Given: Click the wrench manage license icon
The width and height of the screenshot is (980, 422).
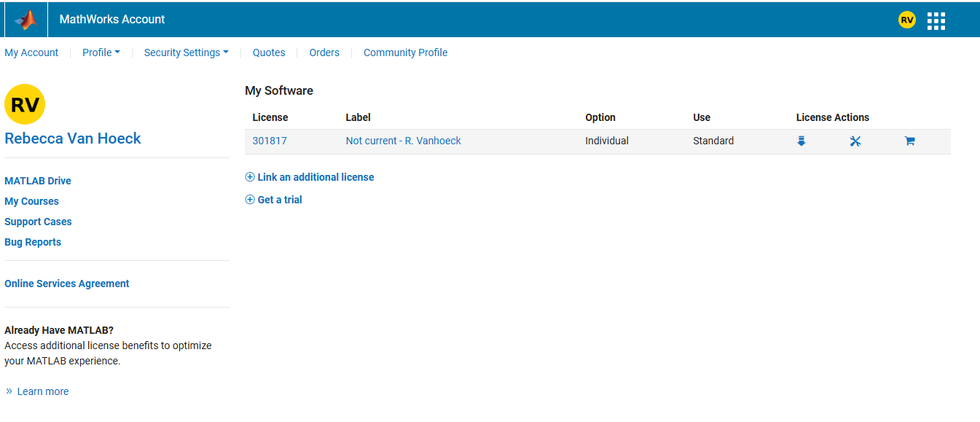Looking at the screenshot, I should 855,141.
